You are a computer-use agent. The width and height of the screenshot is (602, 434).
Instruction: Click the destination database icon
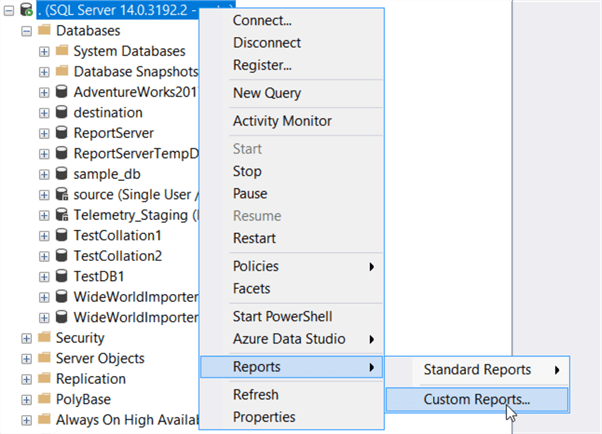click(61, 112)
